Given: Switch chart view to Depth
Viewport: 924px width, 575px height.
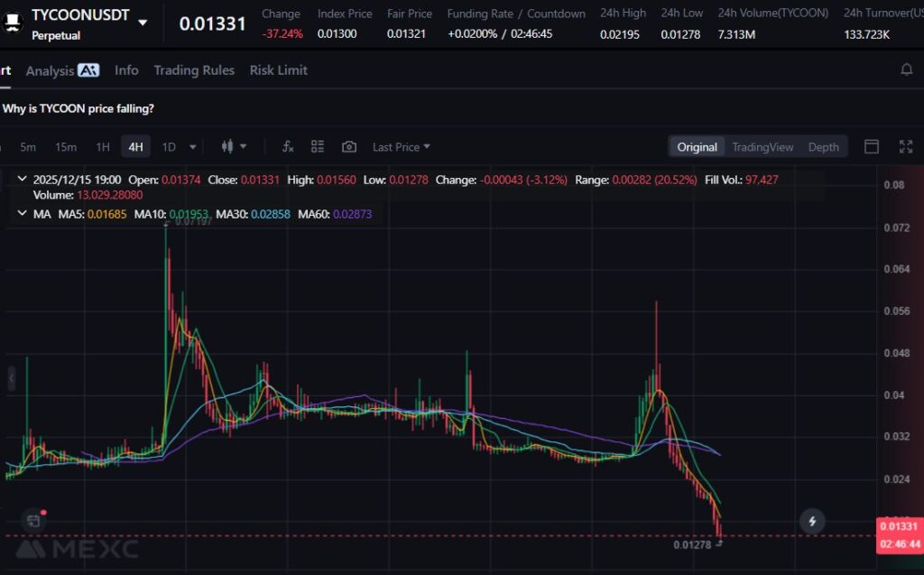Looking at the screenshot, I should click(823, 147).
